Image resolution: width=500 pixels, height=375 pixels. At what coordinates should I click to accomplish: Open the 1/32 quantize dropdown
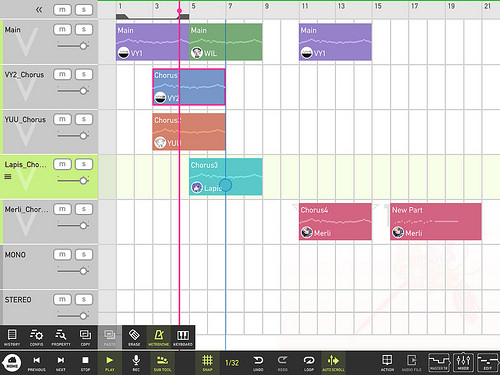coord(232,363)
